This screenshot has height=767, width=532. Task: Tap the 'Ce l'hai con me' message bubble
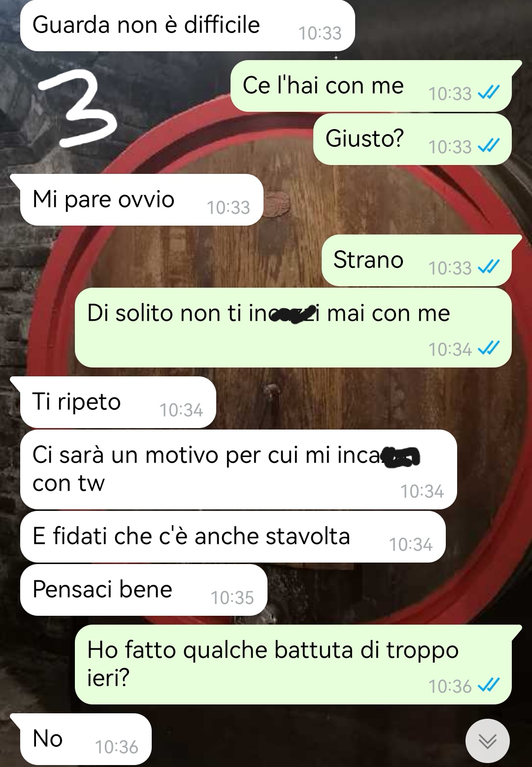[x=371, y=86]
